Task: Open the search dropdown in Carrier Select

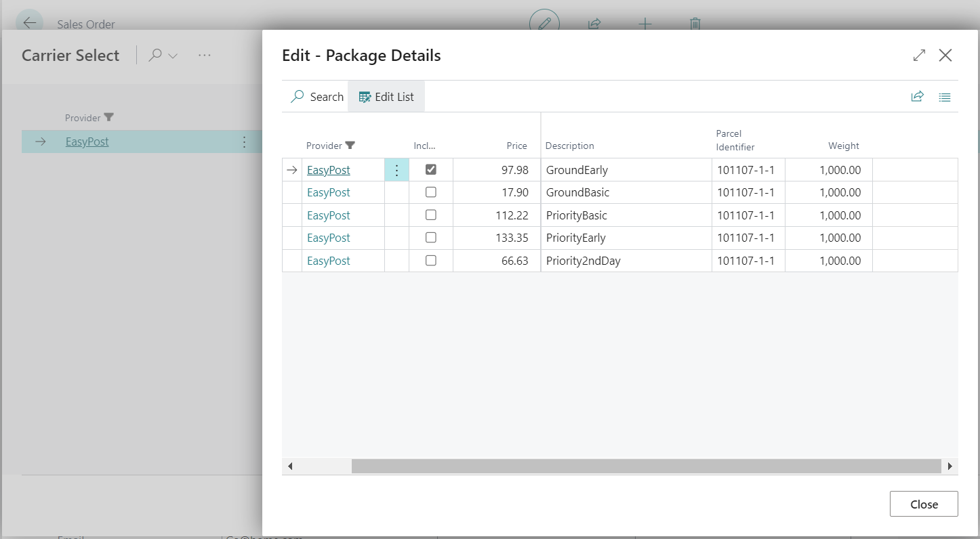Action: click(x=163, y=56)
